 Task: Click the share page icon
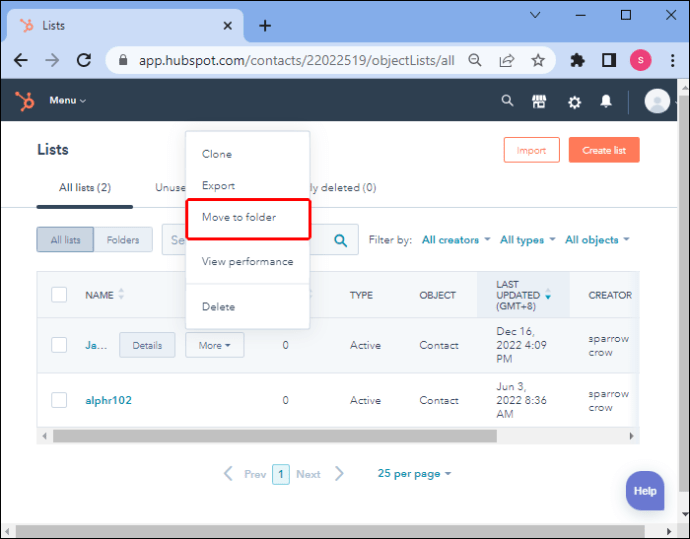pyautogui.click(x=506, y=60)
